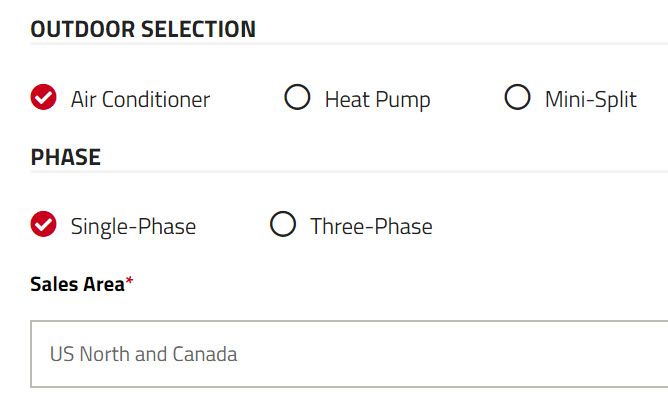Click the Heat Pump text label
The image size is (668, 410).
pyautogui.click(x=377, y=100)
